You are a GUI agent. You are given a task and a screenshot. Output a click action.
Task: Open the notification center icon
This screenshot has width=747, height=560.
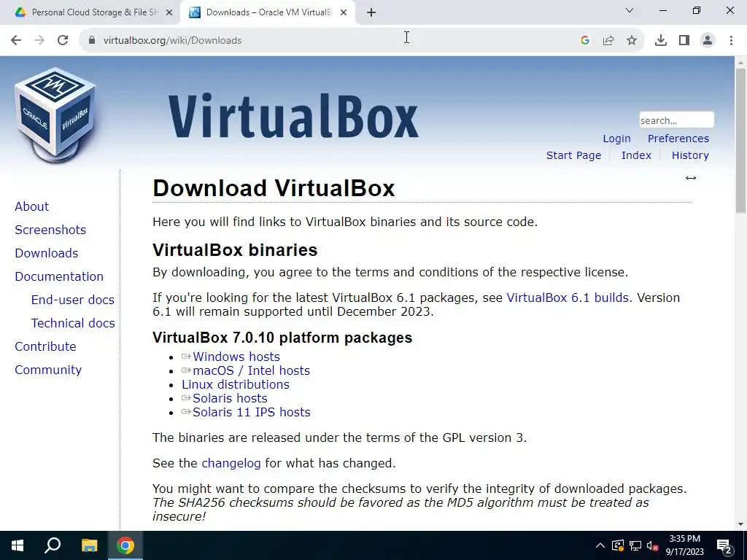point(724,545)
